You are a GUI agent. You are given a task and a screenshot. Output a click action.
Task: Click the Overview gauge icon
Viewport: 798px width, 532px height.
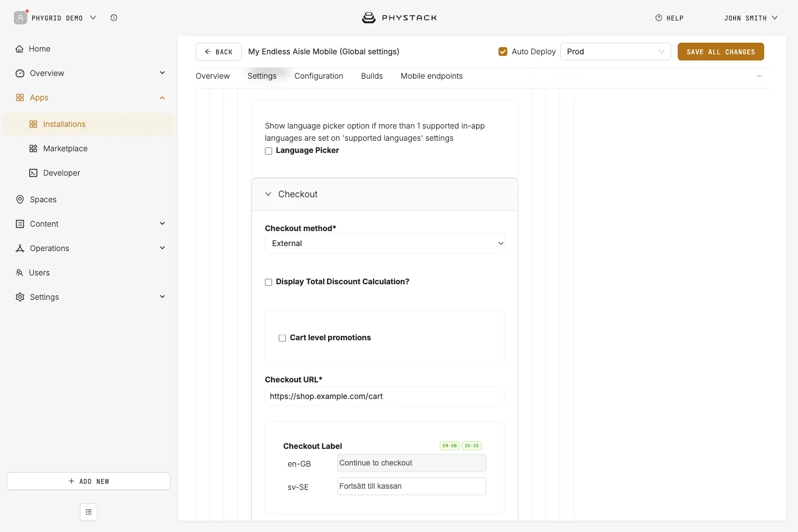[x=20, y=73]
